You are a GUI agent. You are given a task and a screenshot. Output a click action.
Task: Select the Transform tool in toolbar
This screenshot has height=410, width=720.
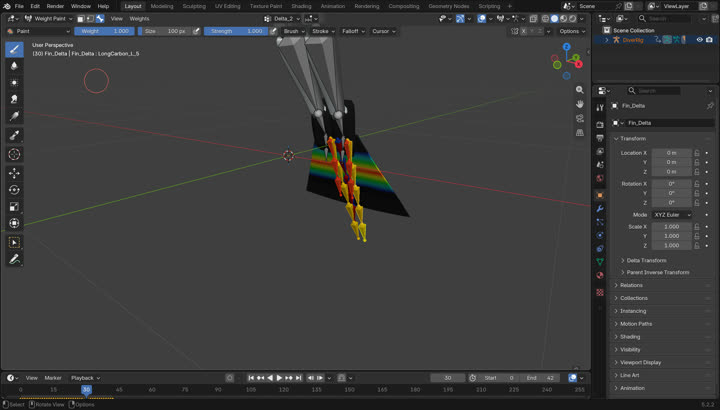pyautogui.click(x=14, y=223)
